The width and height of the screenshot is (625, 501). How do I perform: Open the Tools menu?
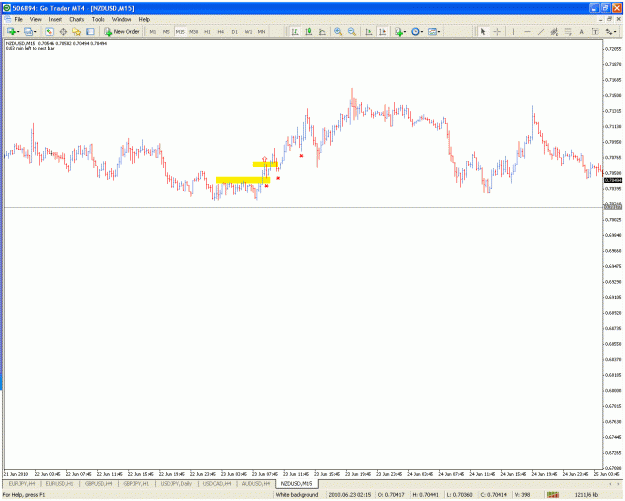coord(98,19)
